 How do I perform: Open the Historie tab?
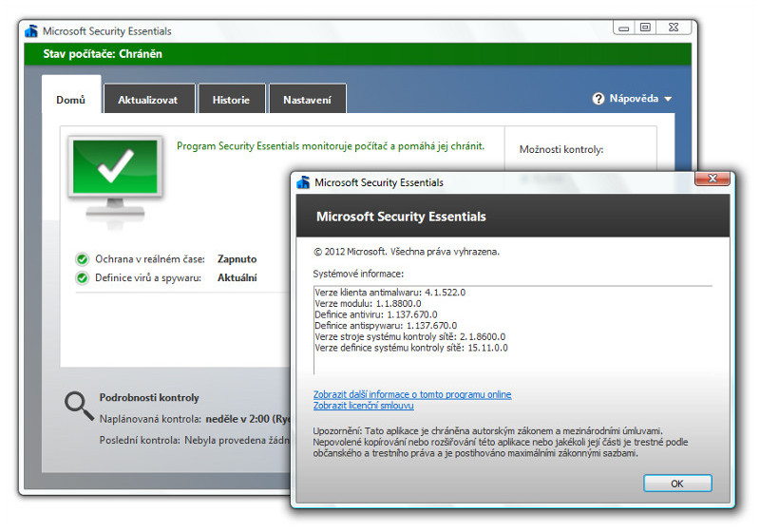point(231,101)
